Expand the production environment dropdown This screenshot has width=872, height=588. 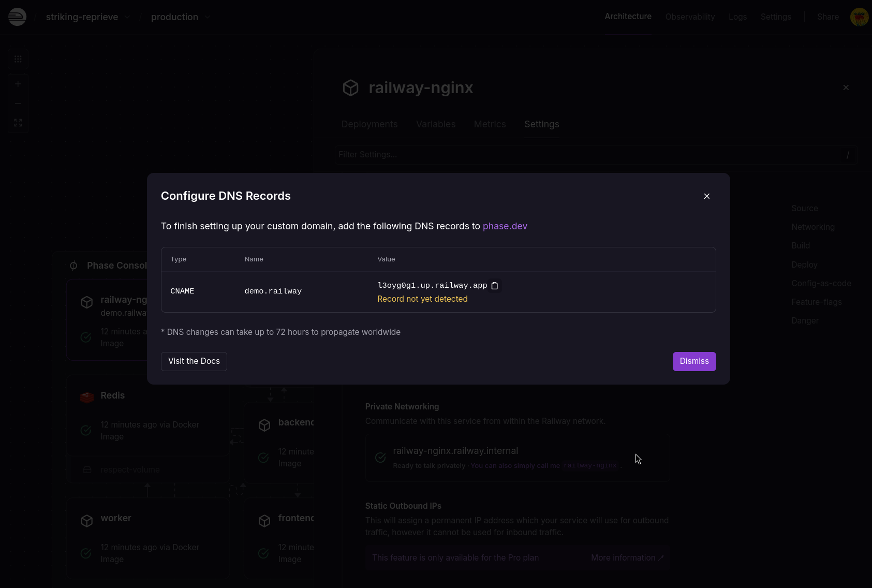coord(208,17)
